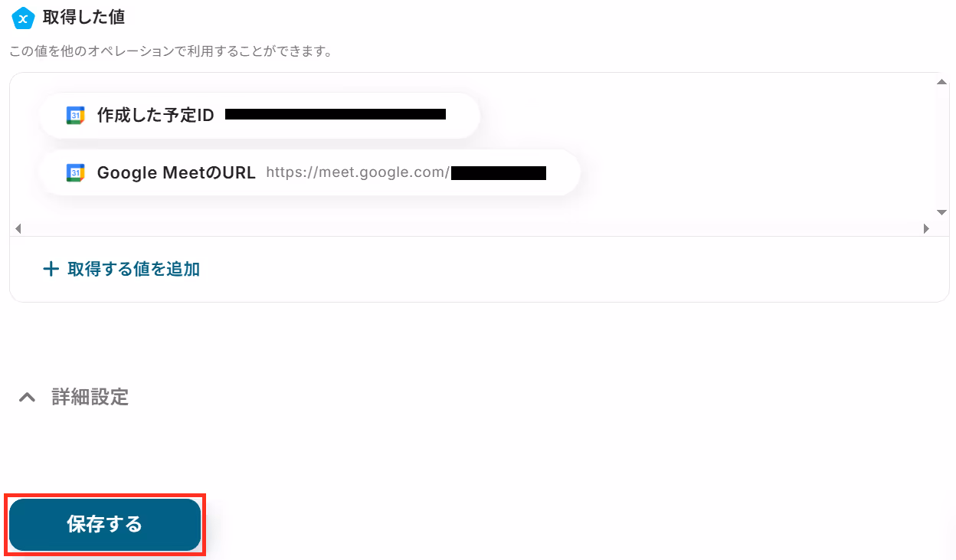The width and height of the screenshot is (956, 560).
Task: Click the 取得した値 heading text
Action: click(83, 17)
